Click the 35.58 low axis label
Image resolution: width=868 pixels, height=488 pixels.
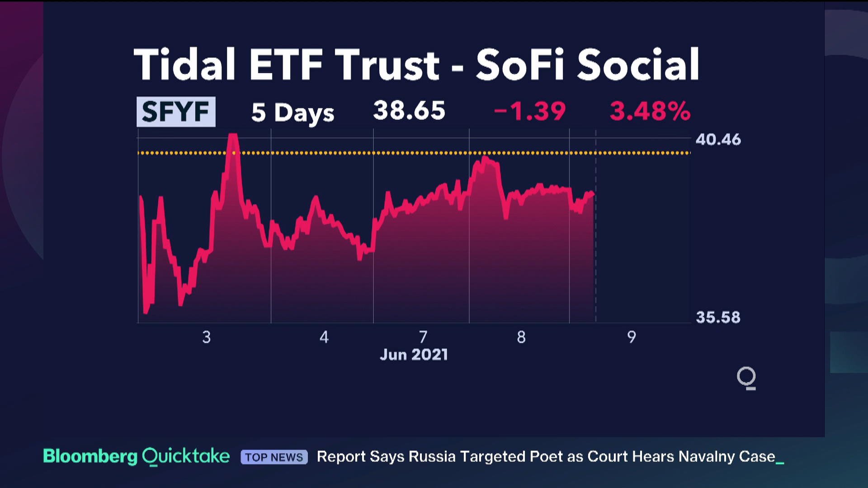point(718,317)
